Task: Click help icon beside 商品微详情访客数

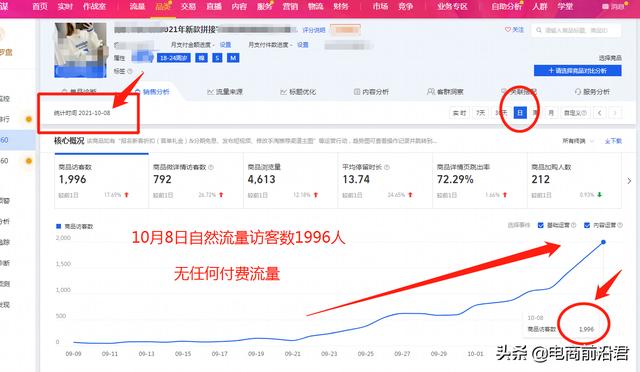Action: tap(211, 167)
